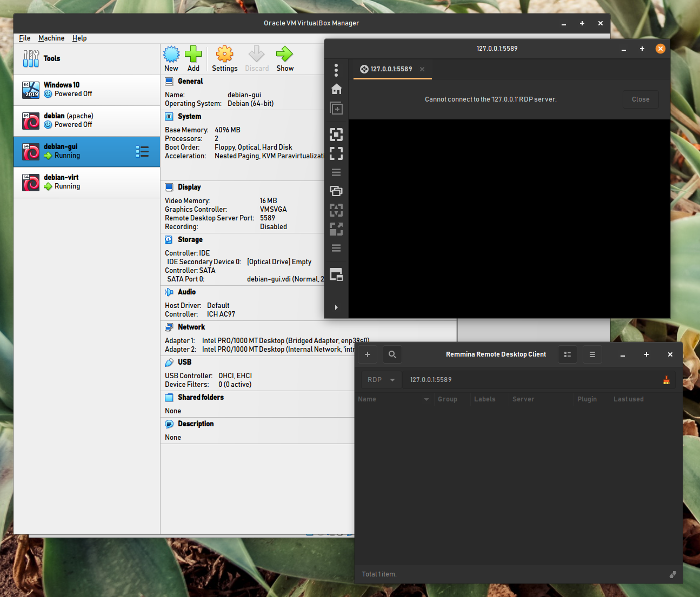Click Remote Desktop Server Port value 5589
The height and width of the screenshot is (597, 700).
point(268,218)
